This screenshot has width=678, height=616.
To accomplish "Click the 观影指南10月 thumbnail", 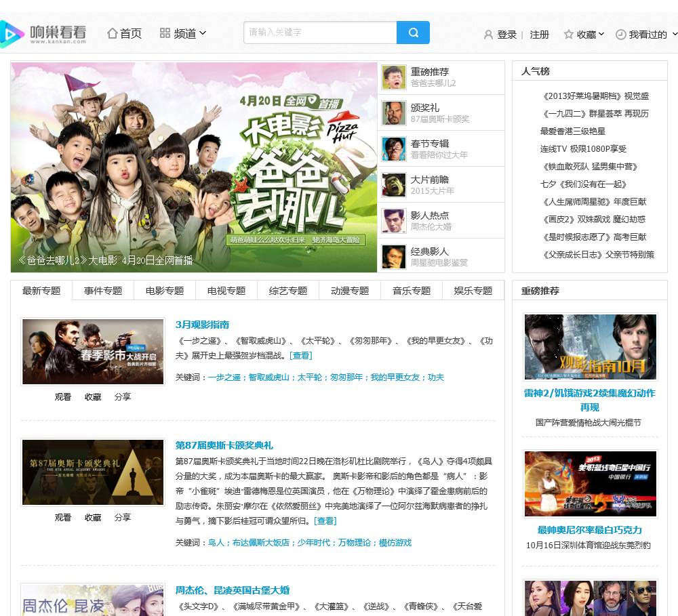I will (591, 347).
